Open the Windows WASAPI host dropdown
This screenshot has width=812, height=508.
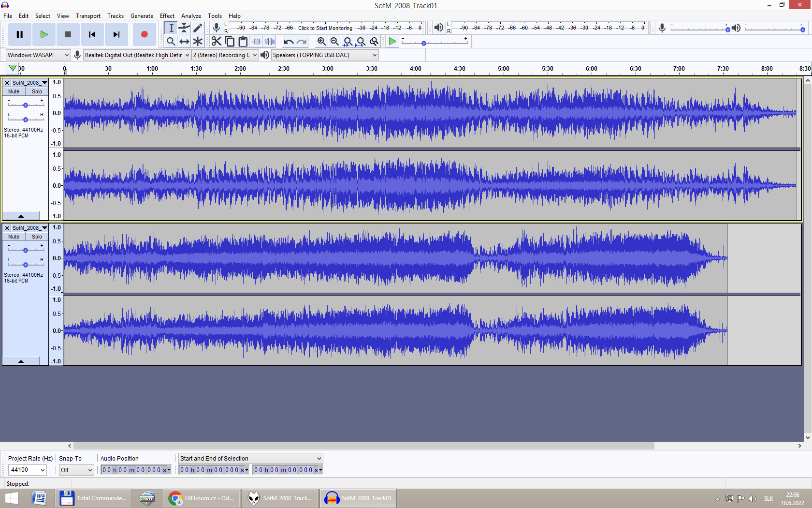(x=38, y=55)
